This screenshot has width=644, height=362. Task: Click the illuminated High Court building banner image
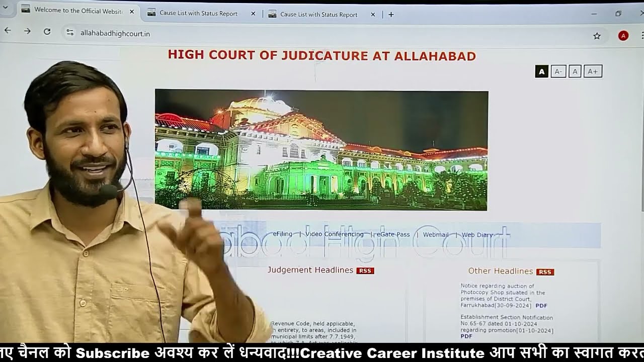(321, 150)
